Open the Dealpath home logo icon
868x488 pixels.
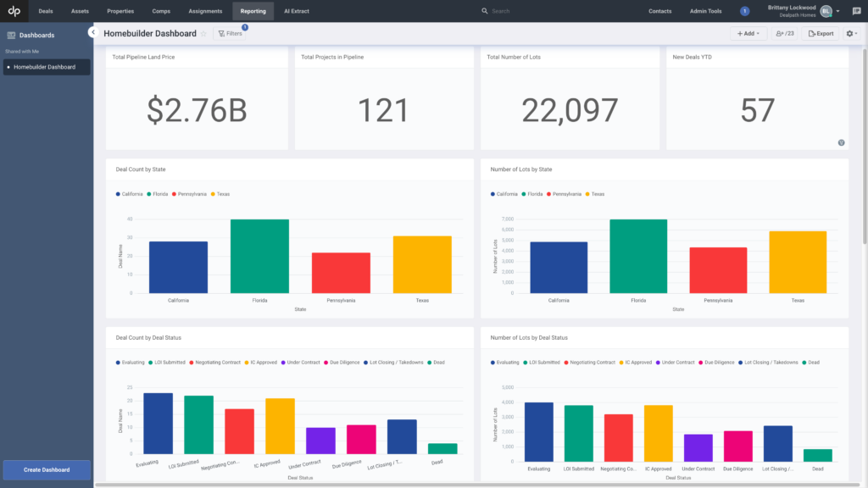13,11
